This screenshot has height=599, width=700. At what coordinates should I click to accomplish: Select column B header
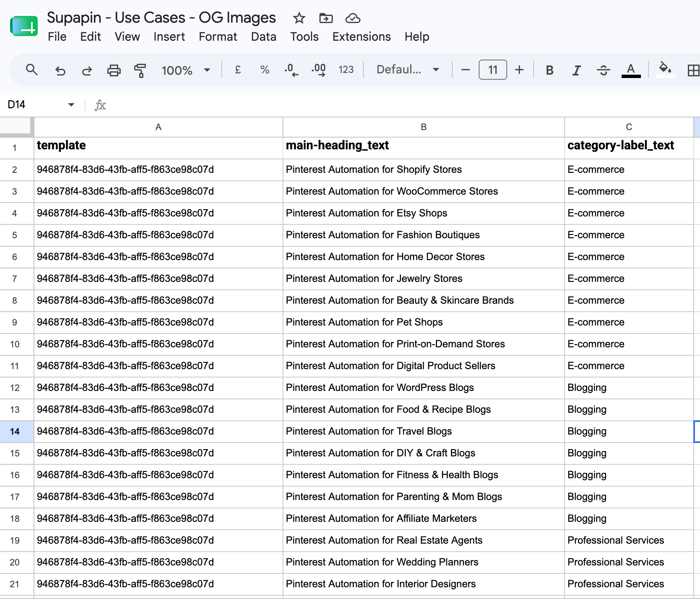point(424,127)
